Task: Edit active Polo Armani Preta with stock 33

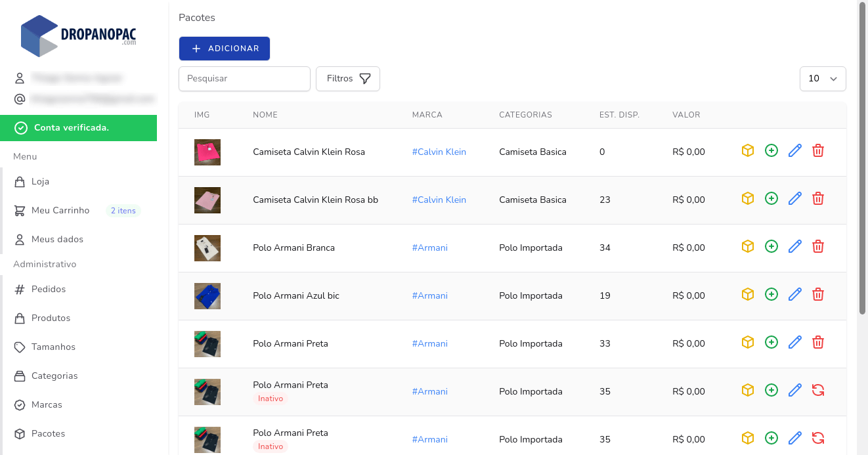Action: [795, 342]
